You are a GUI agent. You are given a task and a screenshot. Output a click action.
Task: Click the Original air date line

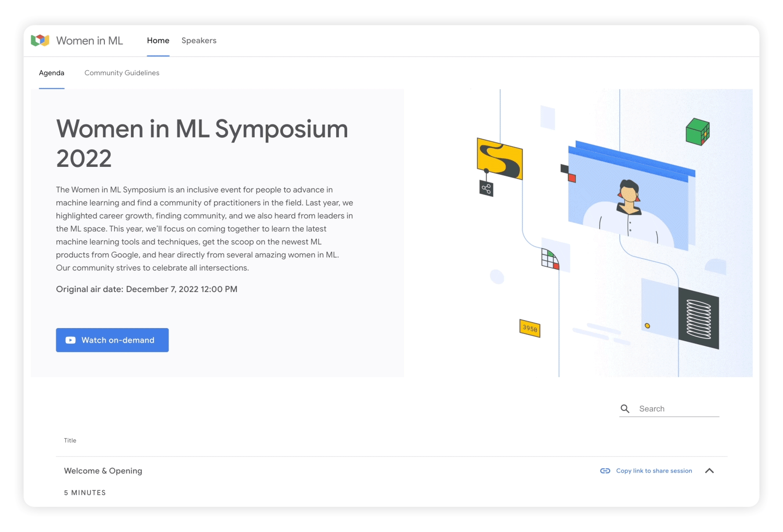pos(147,289)
